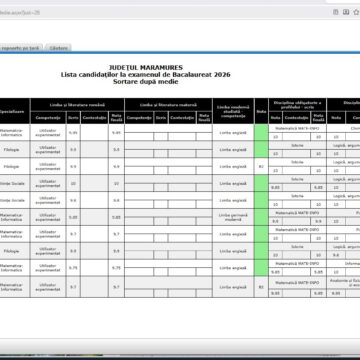Switch to the Căutare tab
Image resolution: width=360 pixels, height=360 pixels.
point(58,48)
